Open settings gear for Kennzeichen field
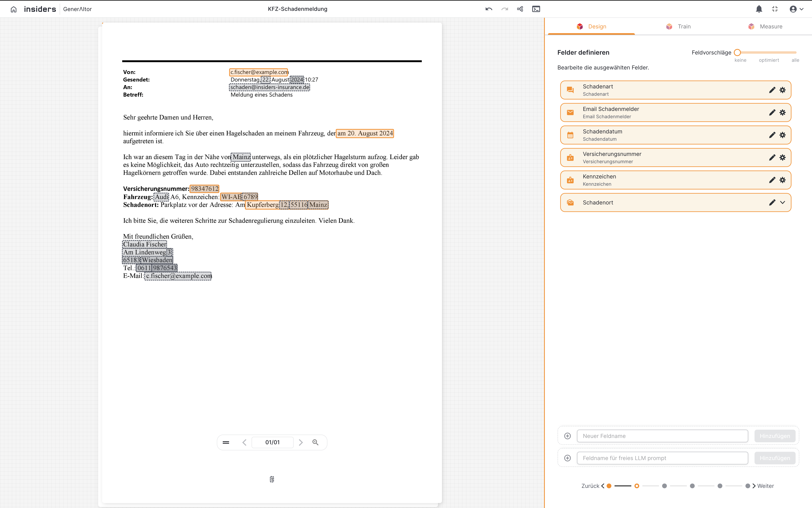Viewport: 812px width, 508px height. point(782,180)
